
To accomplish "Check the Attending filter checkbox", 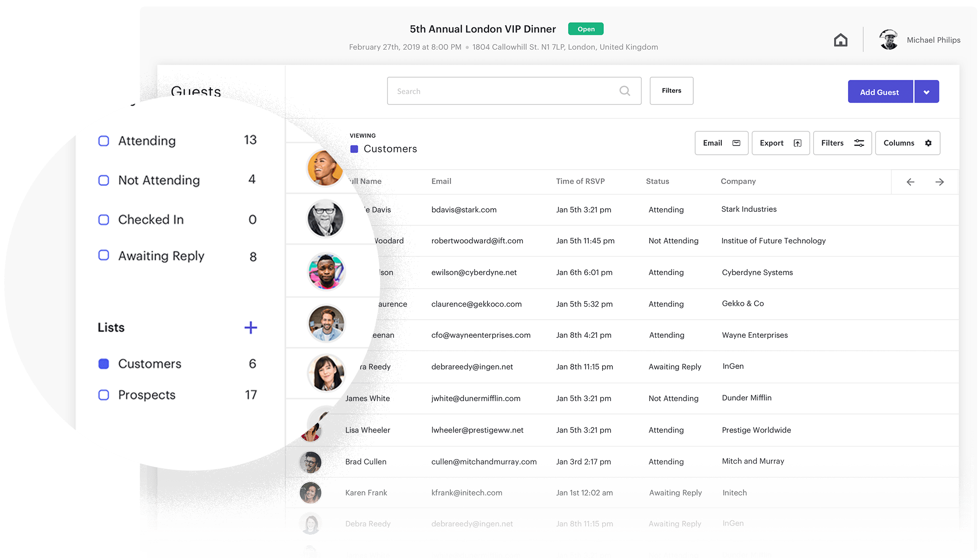I will click(104, 141).
